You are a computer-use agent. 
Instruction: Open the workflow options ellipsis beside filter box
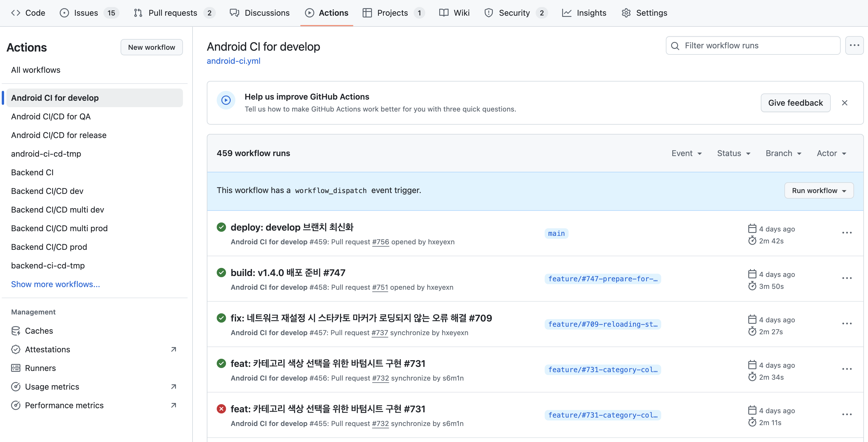click(854, 45)
